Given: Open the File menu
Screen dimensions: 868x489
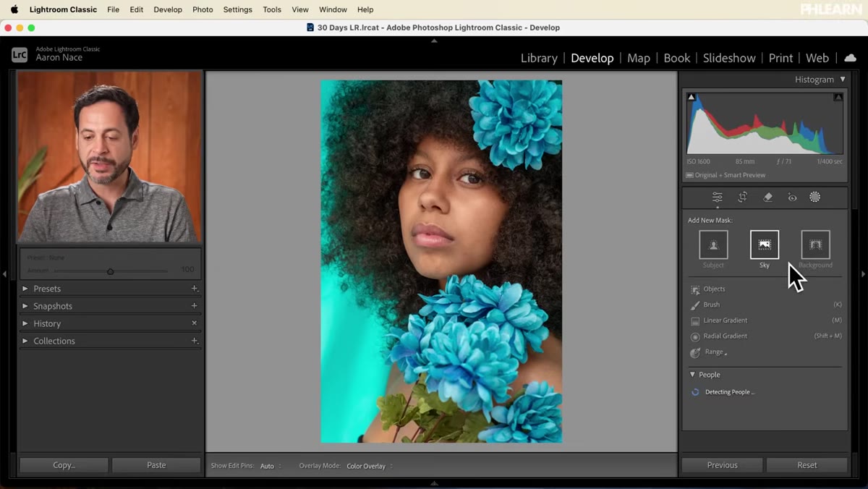Looking at the screenshot, I should 113,9.
